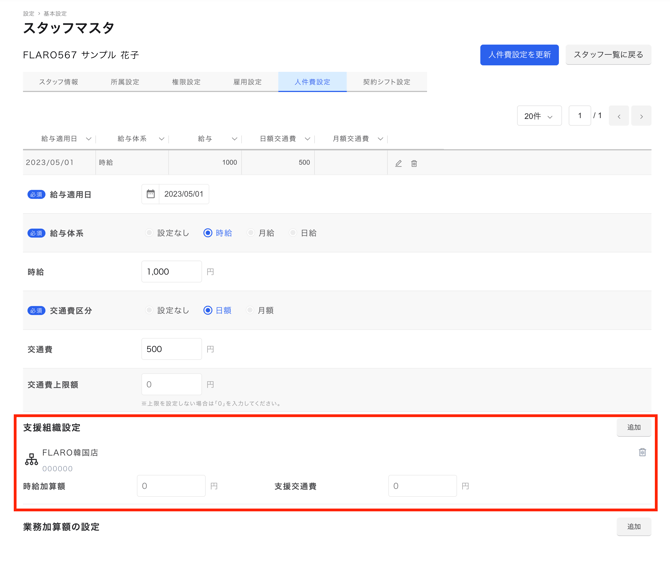This screenshot has height=561, width=670.
Task: Select 設定なし for 交通費区分
Action: pos(149,311)
